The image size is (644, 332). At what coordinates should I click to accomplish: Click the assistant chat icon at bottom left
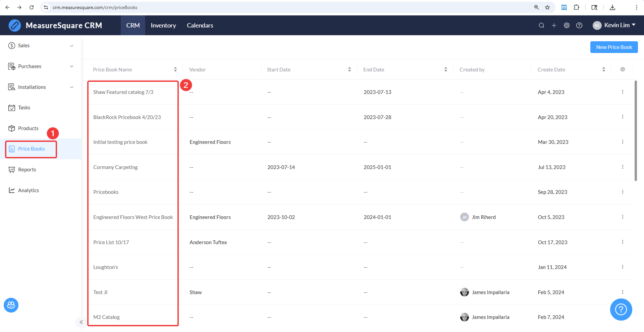click(11, 305)
